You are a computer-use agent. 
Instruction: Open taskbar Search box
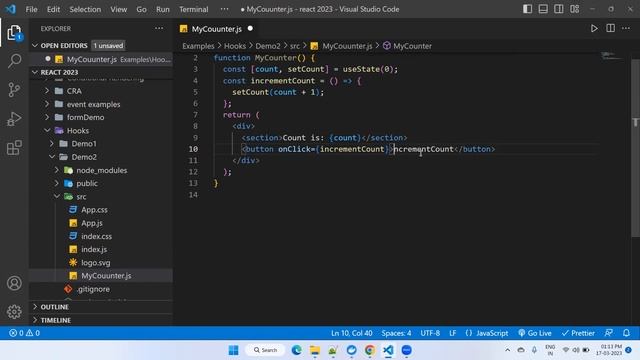tap(265, 350)
